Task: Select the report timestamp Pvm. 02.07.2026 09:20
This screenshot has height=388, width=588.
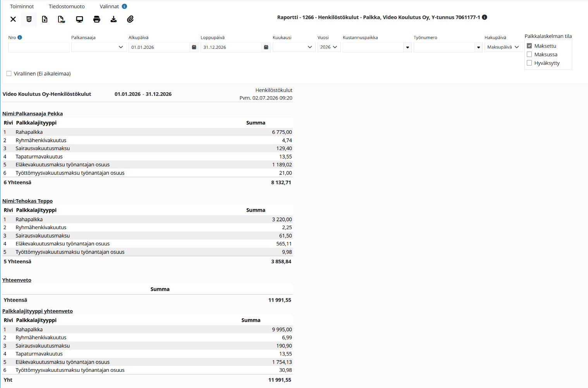Action: [x=266, y=98]
